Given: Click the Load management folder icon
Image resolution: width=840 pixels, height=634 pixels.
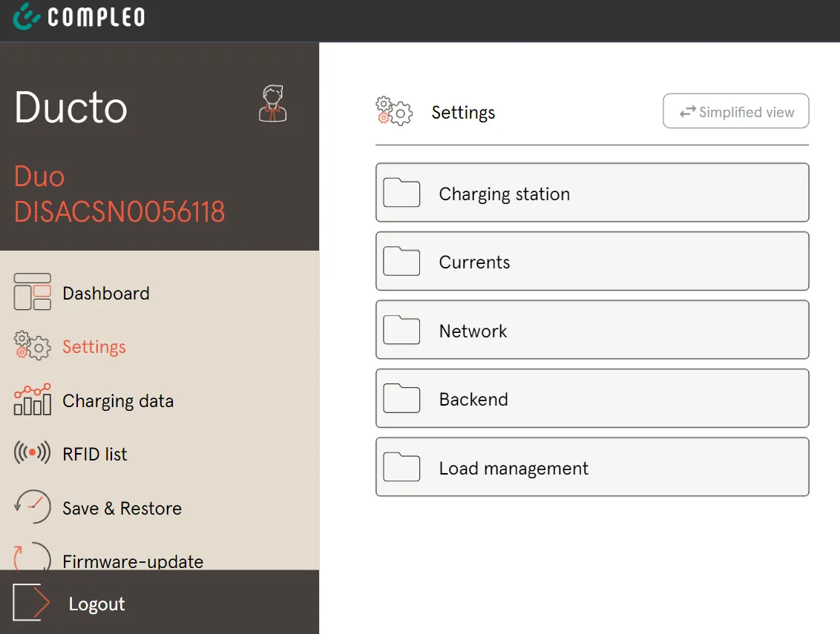Looking at the screenshot, I should pyautogui.click(x=401, y=466).
